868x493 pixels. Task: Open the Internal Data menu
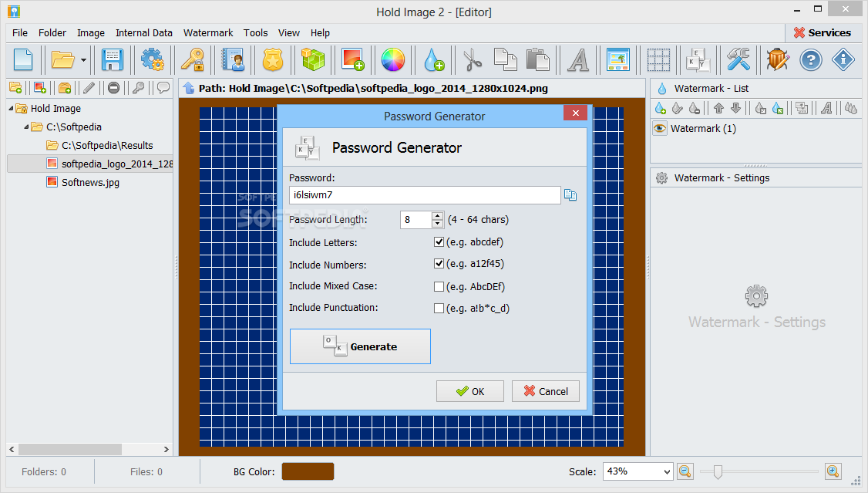pos(144,32)
